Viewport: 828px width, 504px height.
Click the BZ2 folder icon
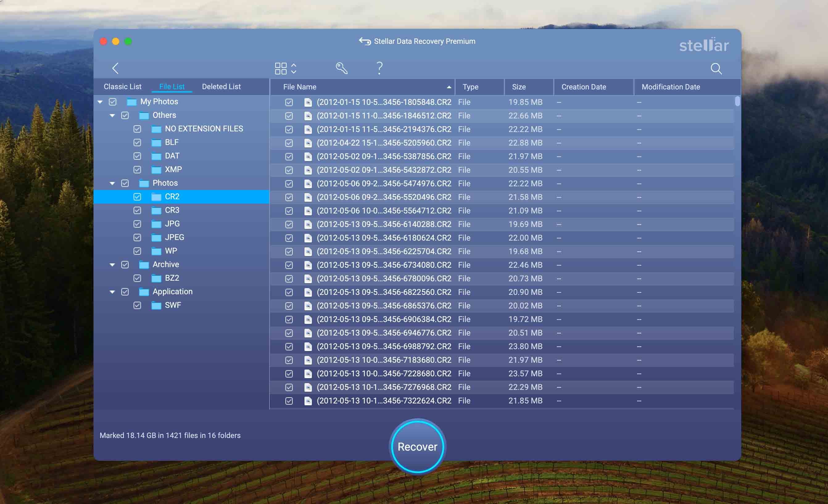click(156, 279)
